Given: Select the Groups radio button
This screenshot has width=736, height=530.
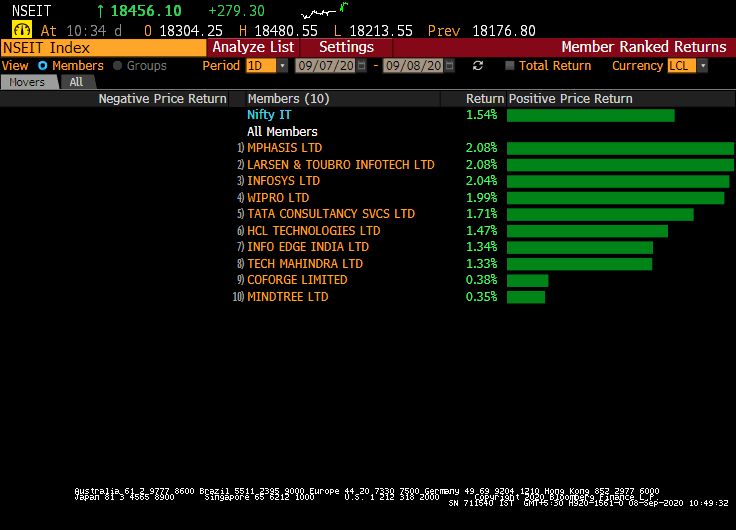Looking at the screenshot, I should (x=117, y=66).
